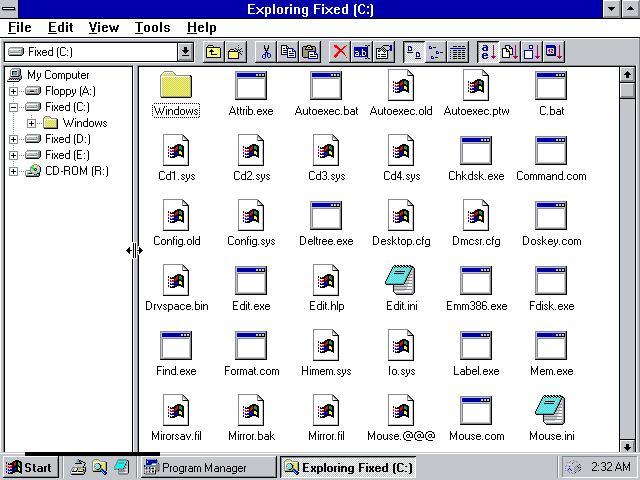
Task: Expand Floppy (A:) tree node
Action: pyautogui.click(x=13, y=91)
